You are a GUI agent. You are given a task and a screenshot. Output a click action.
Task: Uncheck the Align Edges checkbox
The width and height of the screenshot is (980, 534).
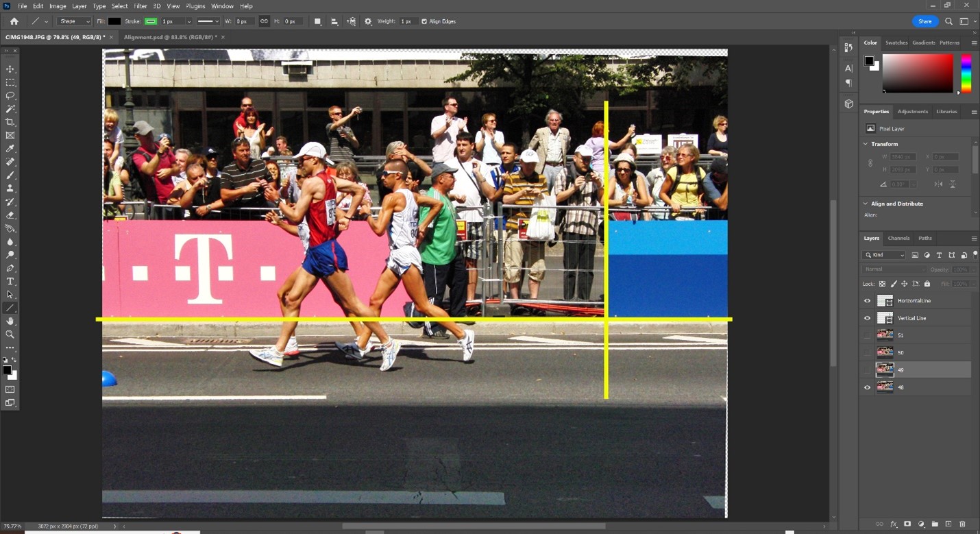[424, 21]
